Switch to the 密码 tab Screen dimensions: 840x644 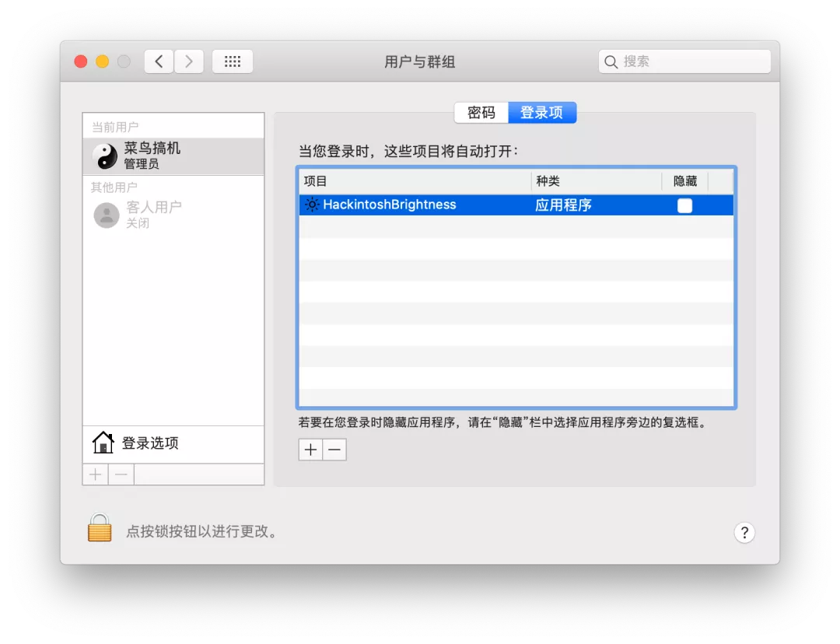pyautogui.click(x=481, y=113)
